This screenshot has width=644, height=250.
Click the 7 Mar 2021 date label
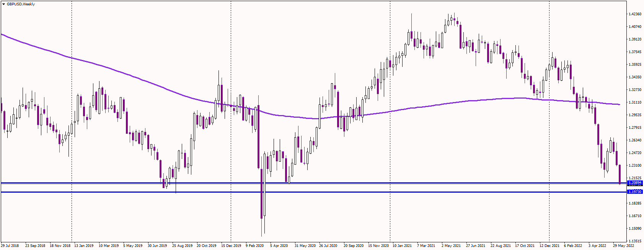pyautogui.click(x=426, y=246)
